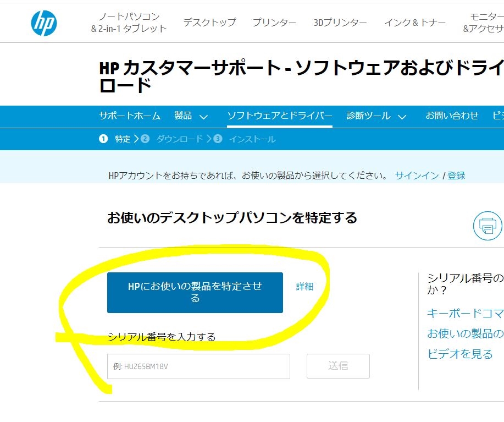Screen dimensions: 504x422
Task: Click the ビデオを見る link
Action: (x=460, y=354)
